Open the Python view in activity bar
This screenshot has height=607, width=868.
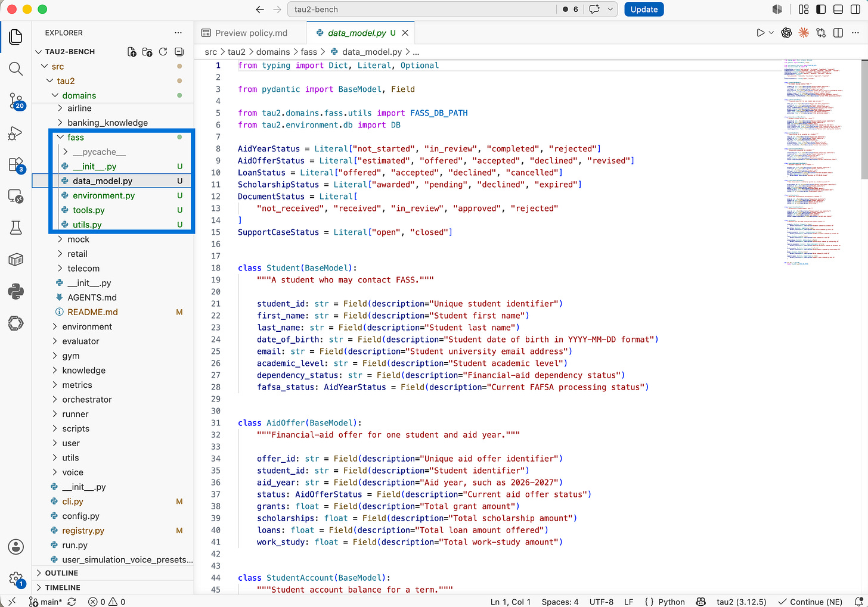[16, 291]
